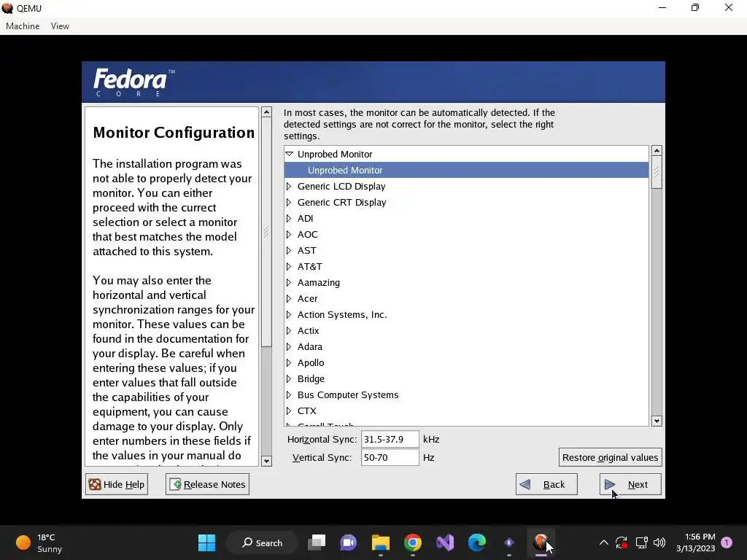The height and width of the screenshot is (560, 747).
Task: Click the Fedora Core logo
Action: pyautogui.click(x=133, y=82)
